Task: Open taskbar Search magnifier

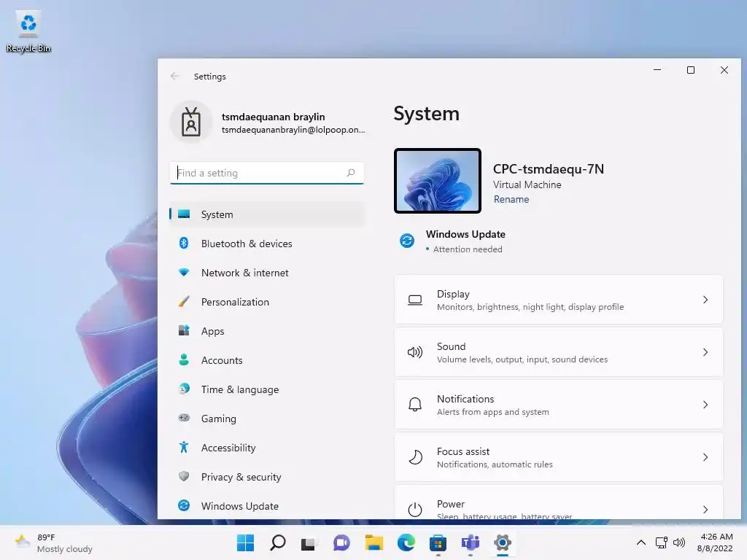Action: [x=278, y=542]
